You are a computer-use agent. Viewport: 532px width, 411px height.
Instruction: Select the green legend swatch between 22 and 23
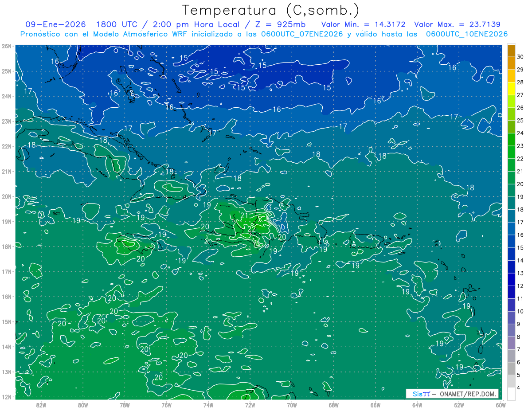511,152
